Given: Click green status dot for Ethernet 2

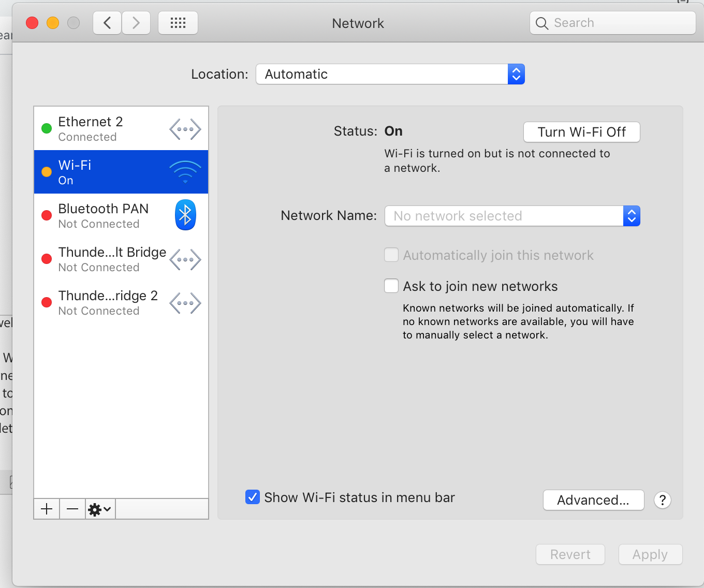Looking at the screenshot, I should [47, 128].
